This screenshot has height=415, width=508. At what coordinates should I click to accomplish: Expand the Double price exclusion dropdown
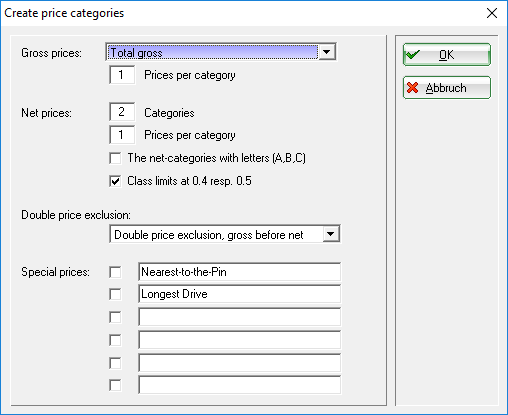331,234
